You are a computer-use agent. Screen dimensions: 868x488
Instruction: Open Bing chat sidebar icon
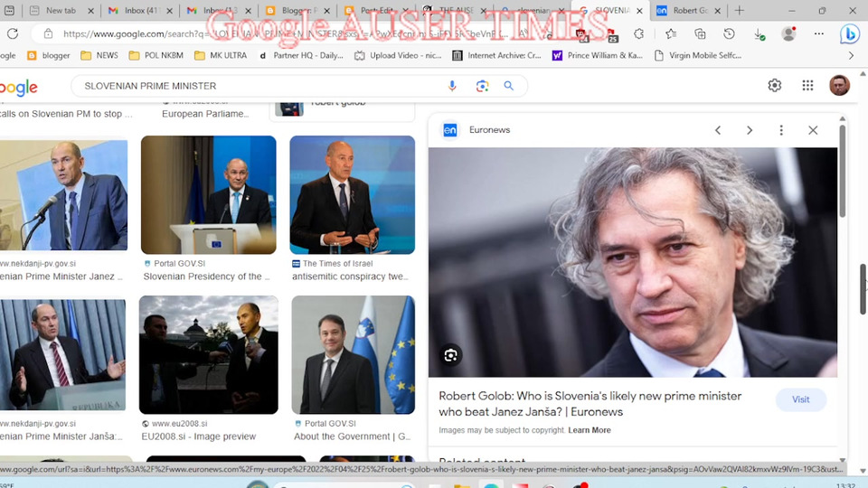(x=849, y=33)
